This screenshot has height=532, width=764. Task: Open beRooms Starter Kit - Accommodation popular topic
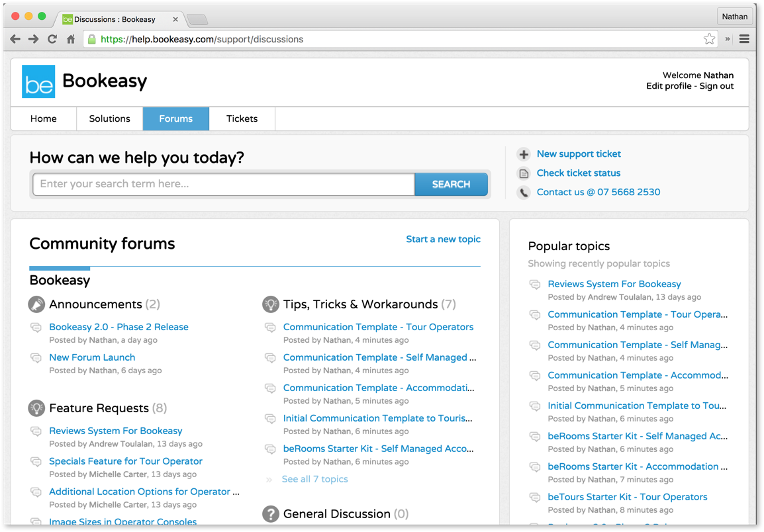coord(638,466)
